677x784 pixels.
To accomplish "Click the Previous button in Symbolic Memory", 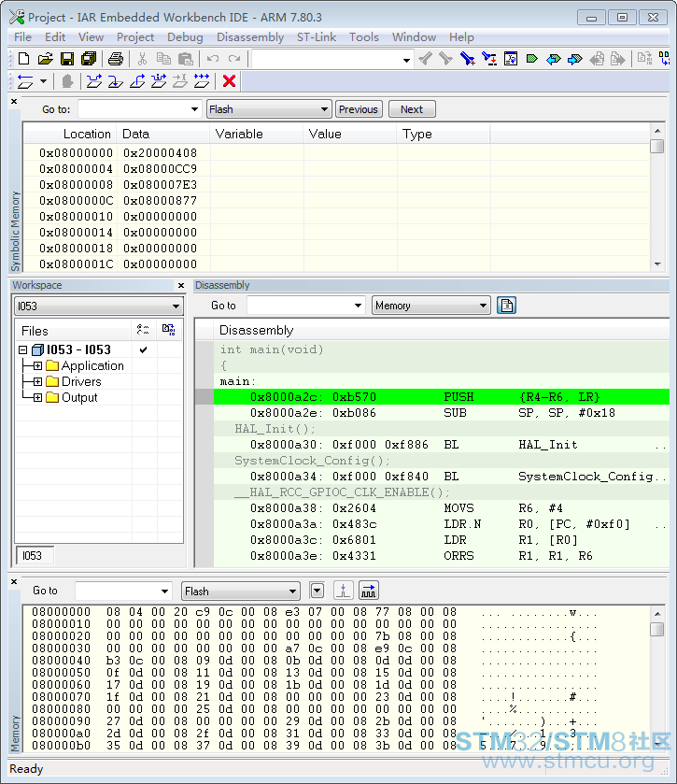I will click(x=359, y=109).
